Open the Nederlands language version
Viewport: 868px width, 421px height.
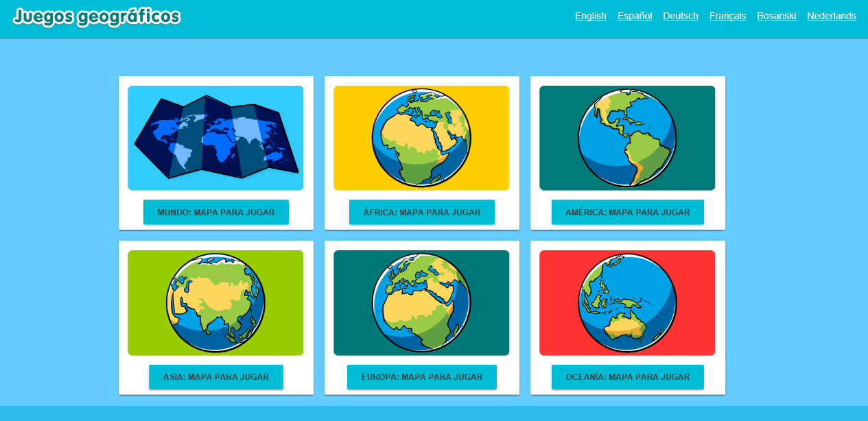(831, 16)
